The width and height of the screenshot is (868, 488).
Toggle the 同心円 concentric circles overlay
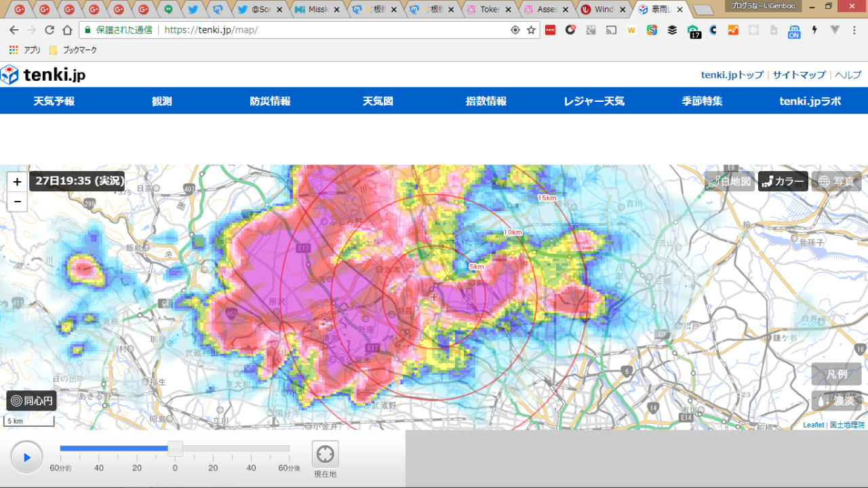click(32, 400)
